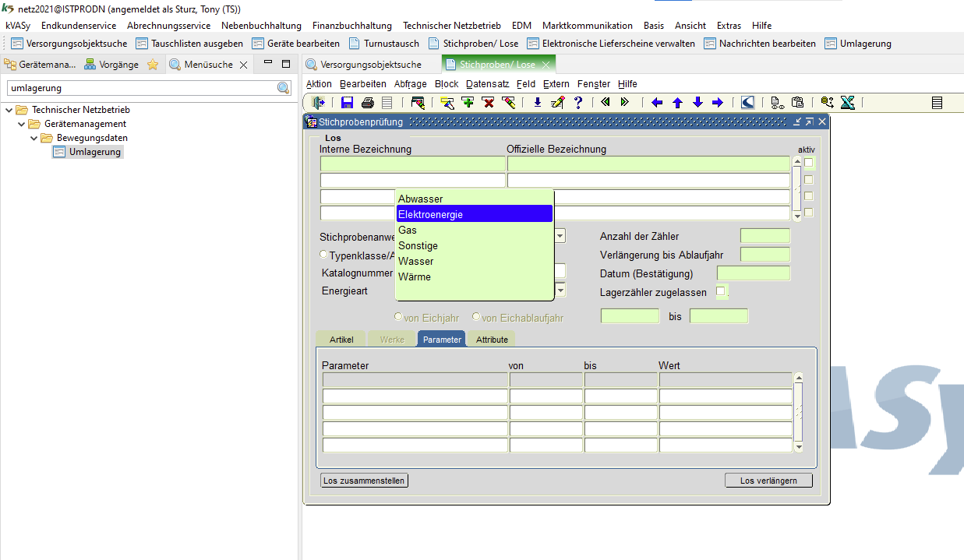Switch to the Attribute tab
964x560 pixels.
(492, 340)
